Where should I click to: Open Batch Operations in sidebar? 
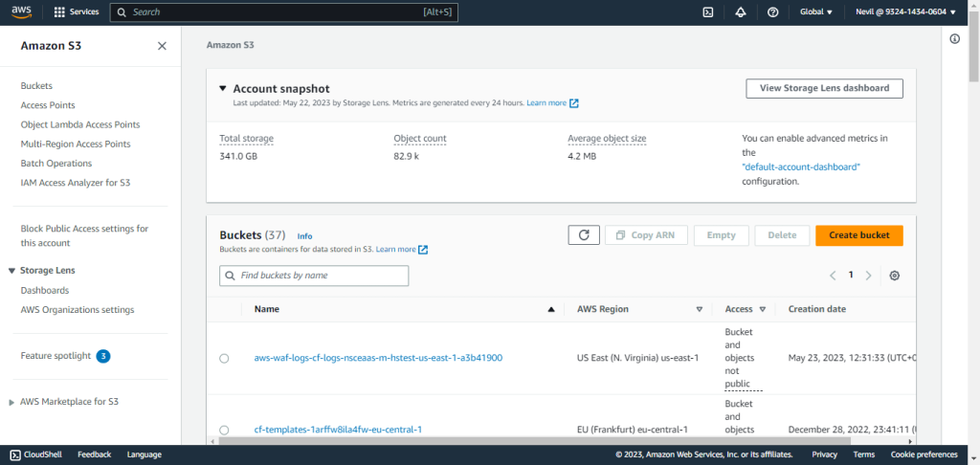point(56,163)
